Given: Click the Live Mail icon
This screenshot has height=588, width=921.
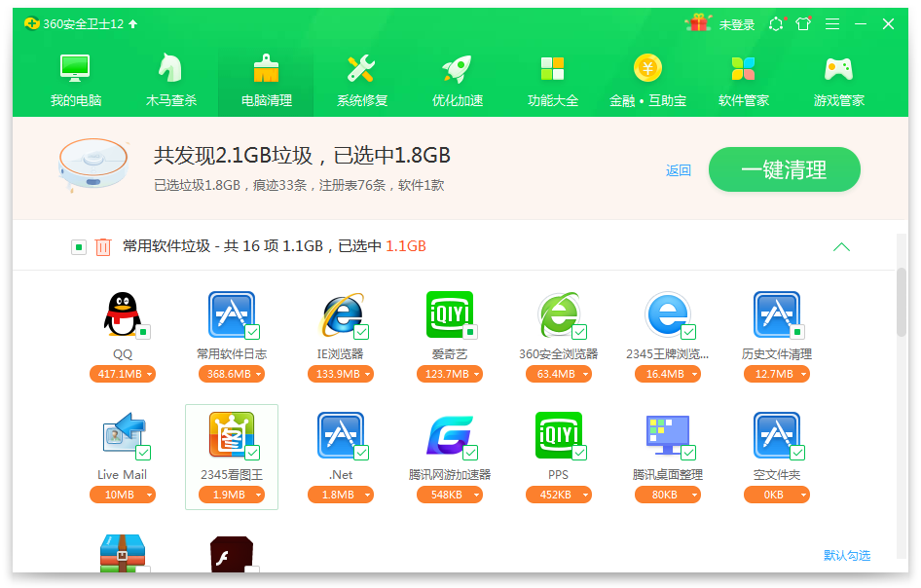Looking at the screenshot, I should coord(123,435).
